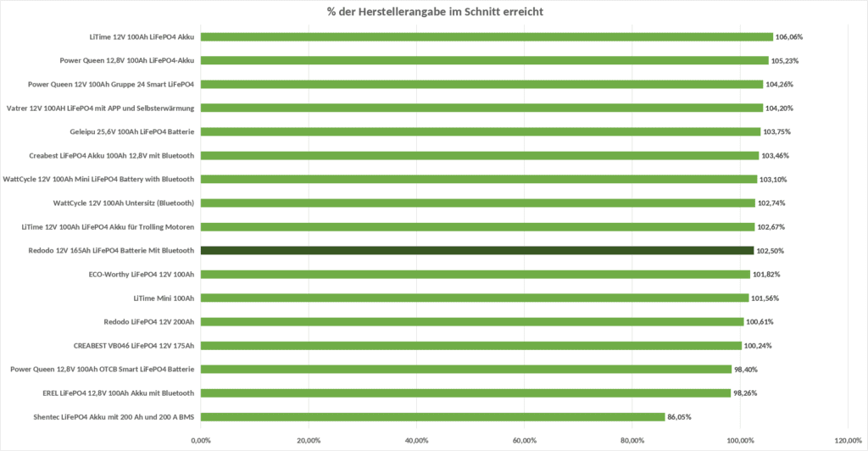Select the WattCycle 12V 100Ah Untersitz bar

pos(477,203)
